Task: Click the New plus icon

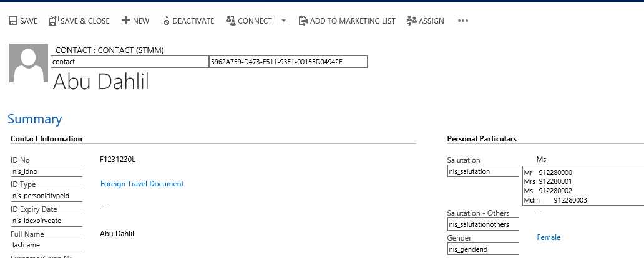Action: (x=125, y=21)
